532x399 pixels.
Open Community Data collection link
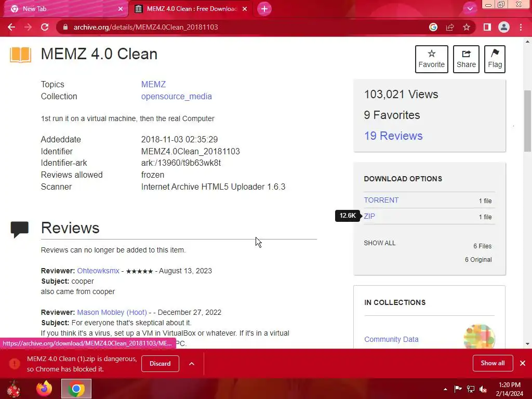[x=391, y=339]
